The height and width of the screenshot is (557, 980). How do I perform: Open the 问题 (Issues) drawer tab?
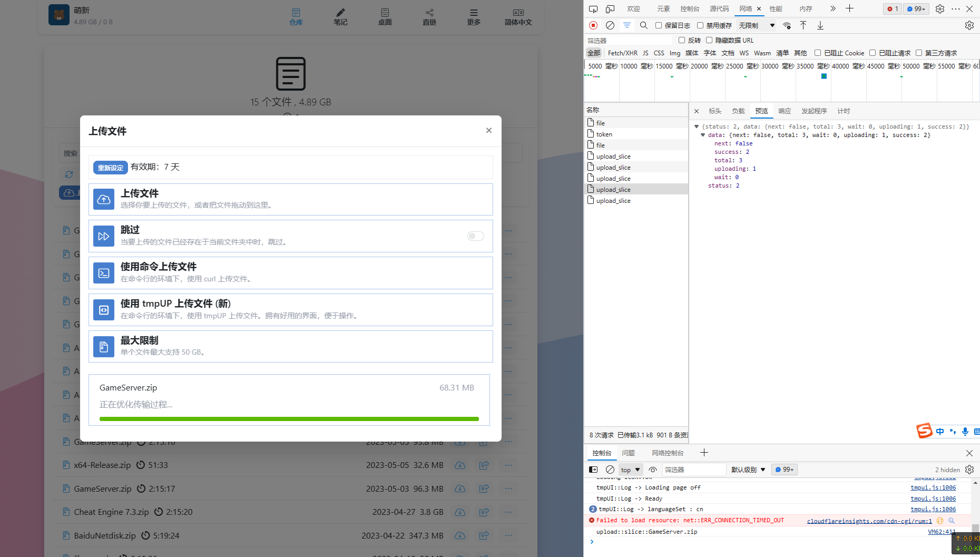point(628,453)
